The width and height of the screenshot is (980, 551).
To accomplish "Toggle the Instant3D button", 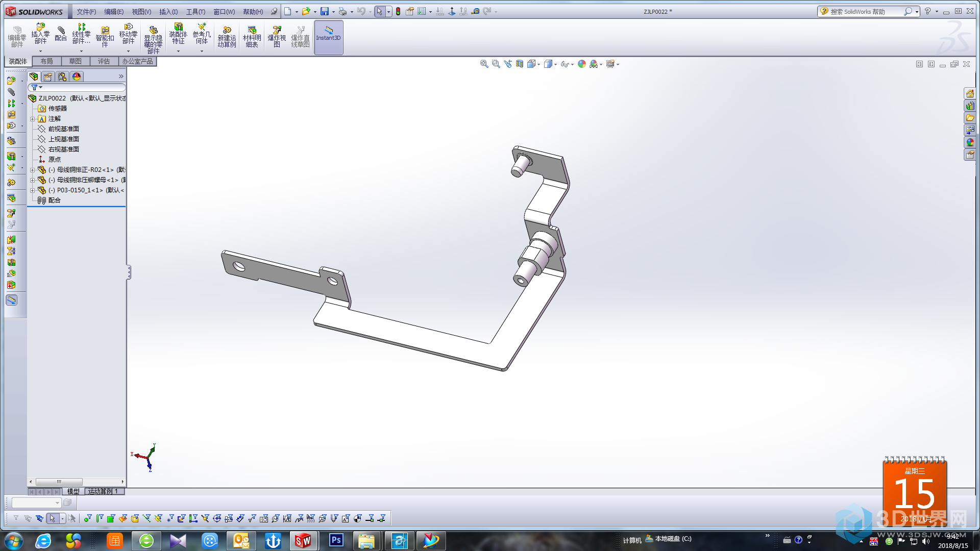I will 328,37.
